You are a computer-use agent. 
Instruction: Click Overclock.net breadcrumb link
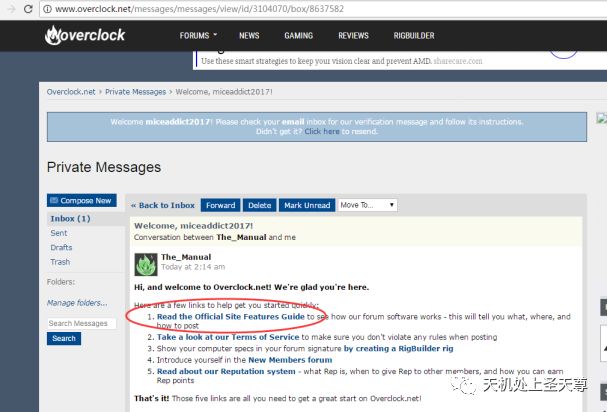[71, 92]
